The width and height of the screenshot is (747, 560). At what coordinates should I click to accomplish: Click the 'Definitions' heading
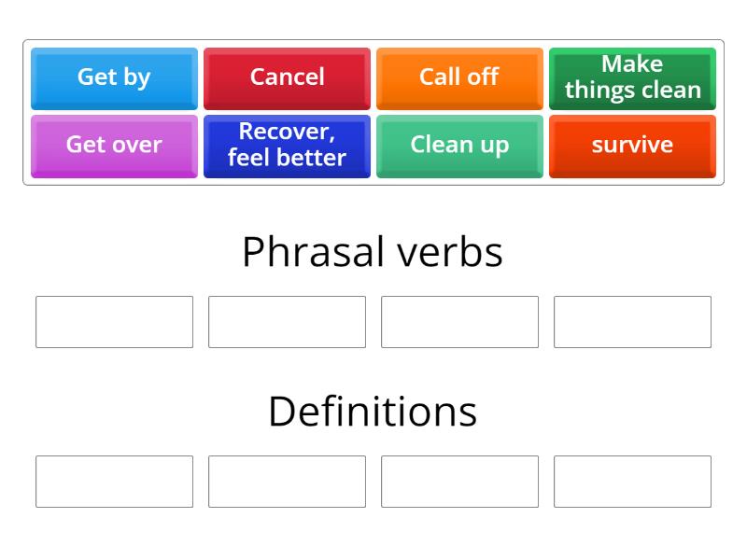(373, 409)
